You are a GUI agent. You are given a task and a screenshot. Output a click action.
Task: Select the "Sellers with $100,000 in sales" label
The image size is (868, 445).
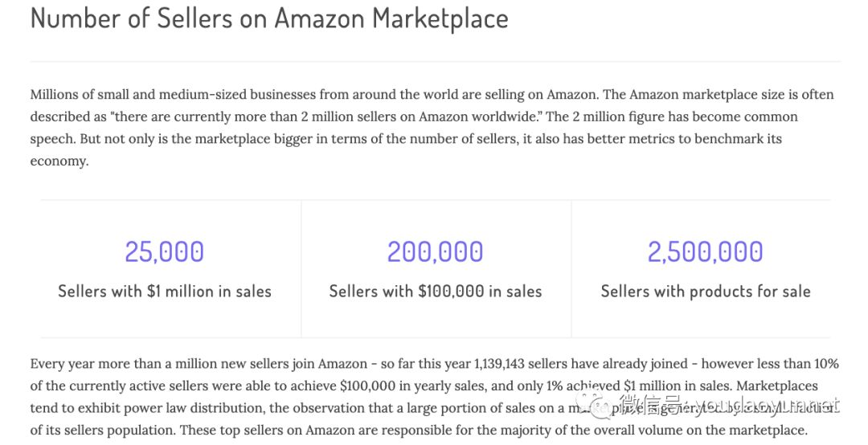(x=435, y=291)
